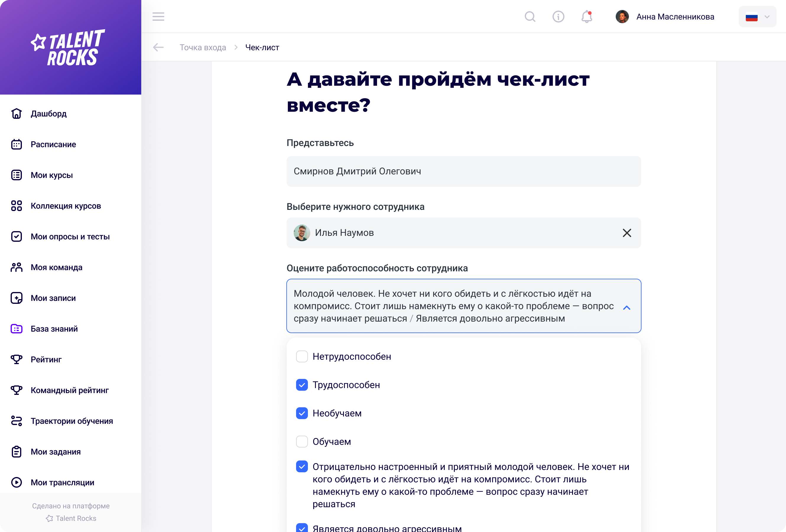Click the Talent Rocks logo

(68, 47)
